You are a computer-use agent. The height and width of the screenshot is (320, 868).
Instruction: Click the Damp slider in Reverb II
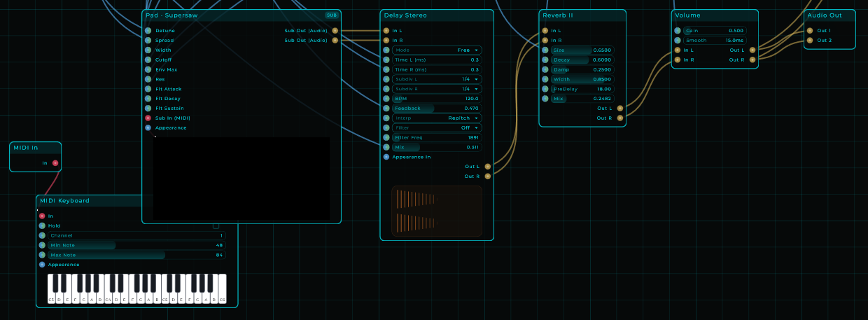tap(582, 69)
